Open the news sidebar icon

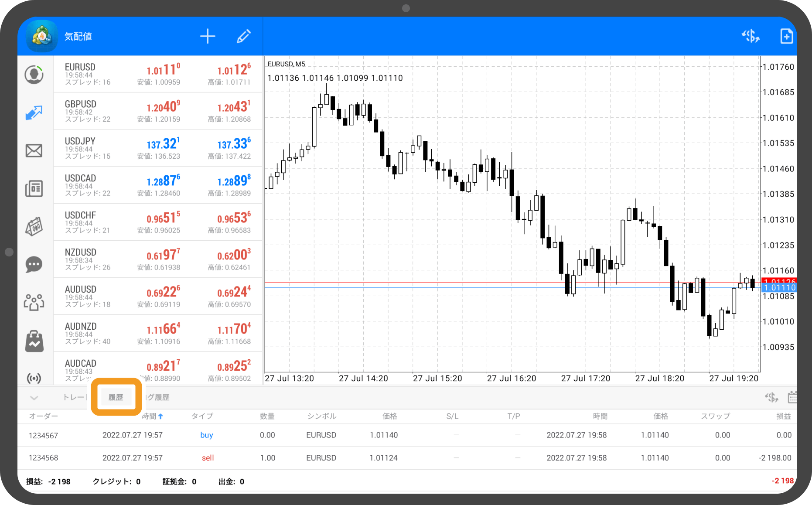(x=34, y=189)
